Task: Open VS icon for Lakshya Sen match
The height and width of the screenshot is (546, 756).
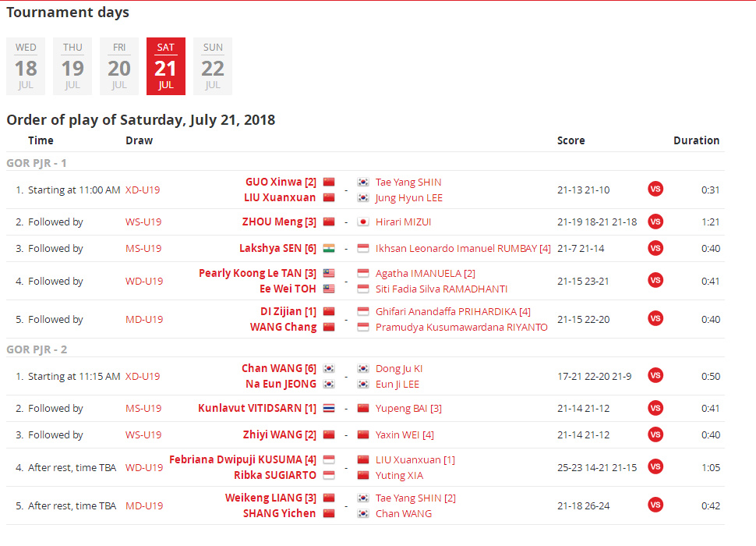Action: pyautogui.click(x=655, y=248)
